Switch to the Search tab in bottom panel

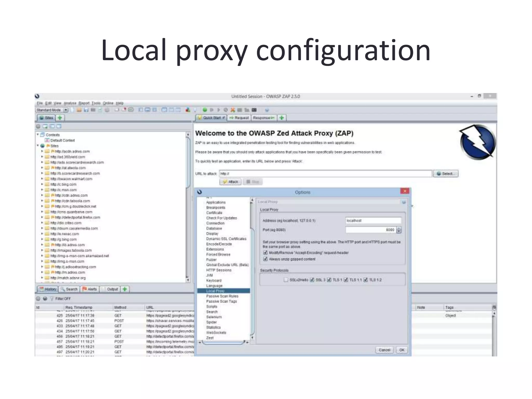(69, 289)
